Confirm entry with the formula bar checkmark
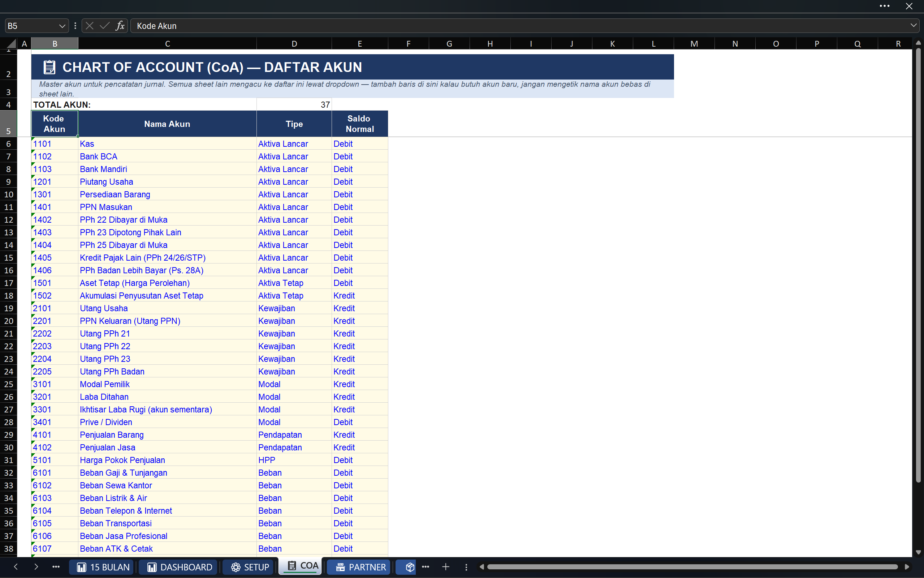Screen dimensions: 924x578 tap(105, 26)
